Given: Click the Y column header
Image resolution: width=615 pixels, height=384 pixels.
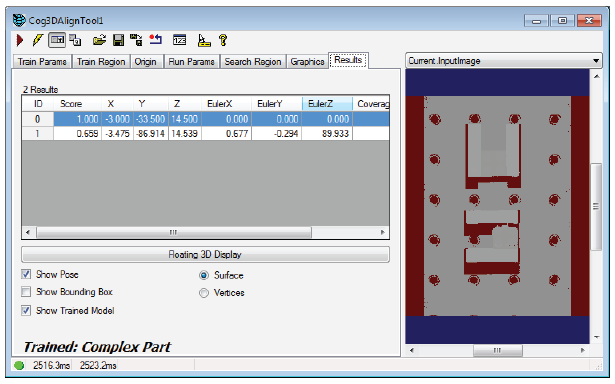Looking at the screenshot, I should pyautogui.click(x=151, y=104).
